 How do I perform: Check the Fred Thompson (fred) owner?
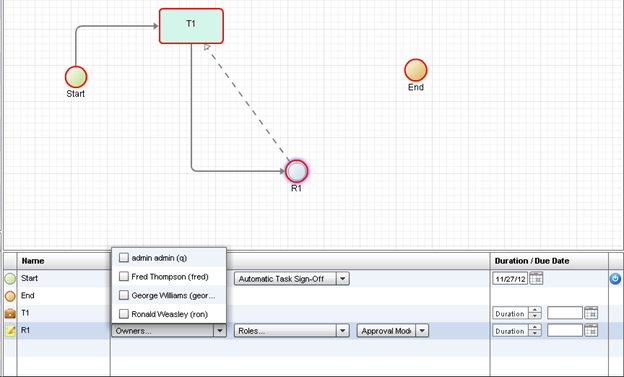pyautogui.click(x=124, y=276)
